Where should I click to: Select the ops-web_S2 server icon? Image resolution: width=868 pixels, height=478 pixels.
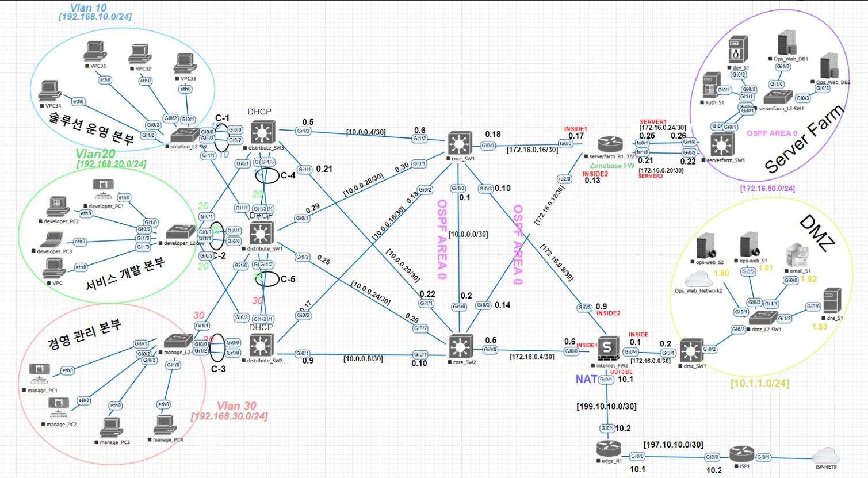[706, 246]
